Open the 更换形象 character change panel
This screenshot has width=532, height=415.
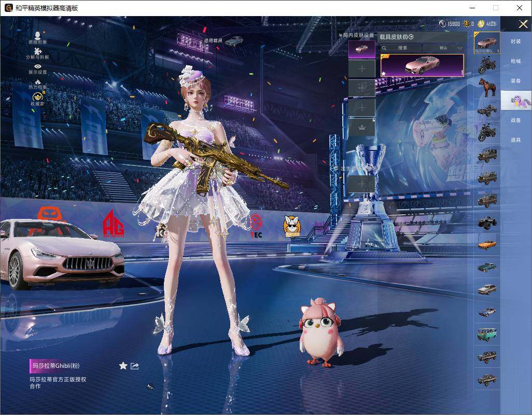pyautogui.click(x=37, y=35)
